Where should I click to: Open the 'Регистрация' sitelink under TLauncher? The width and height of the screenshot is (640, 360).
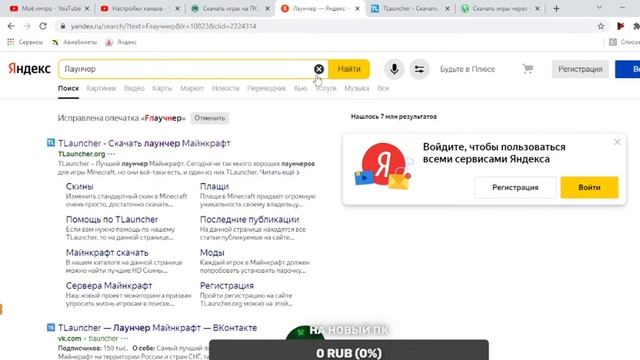pos(227,286)
